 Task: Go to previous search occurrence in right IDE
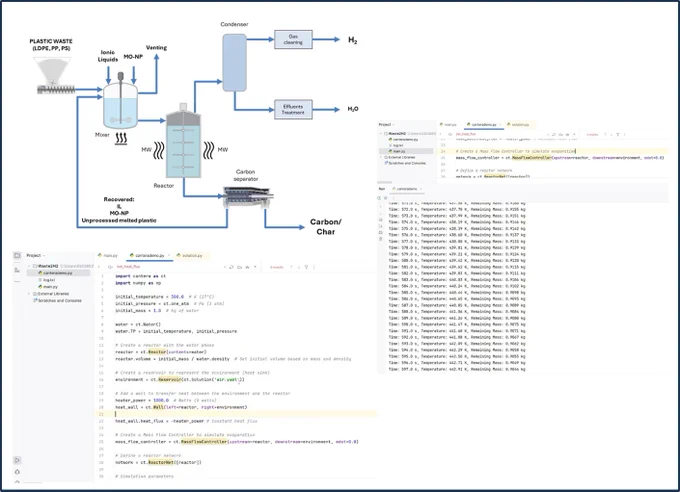605,134
